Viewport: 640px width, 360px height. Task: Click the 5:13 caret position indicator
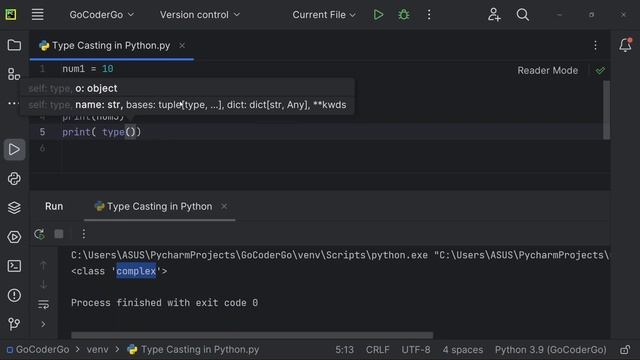pos(344,349)
